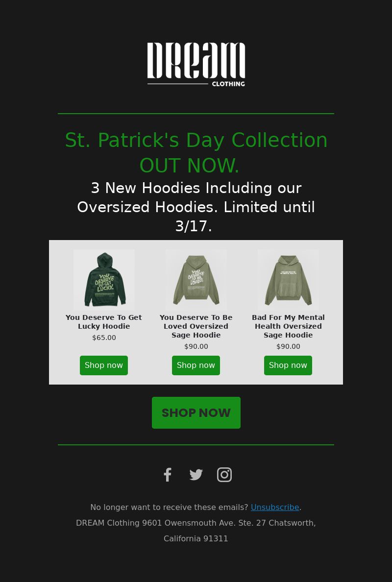392x582 pixels.
Task: Click Shop now under the $65.00 hoodie
Action: (x=104, y=365)
